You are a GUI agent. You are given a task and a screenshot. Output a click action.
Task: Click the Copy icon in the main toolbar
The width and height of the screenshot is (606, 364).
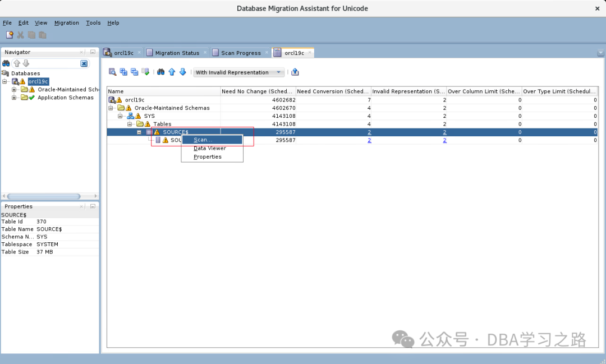pos(31,35)
